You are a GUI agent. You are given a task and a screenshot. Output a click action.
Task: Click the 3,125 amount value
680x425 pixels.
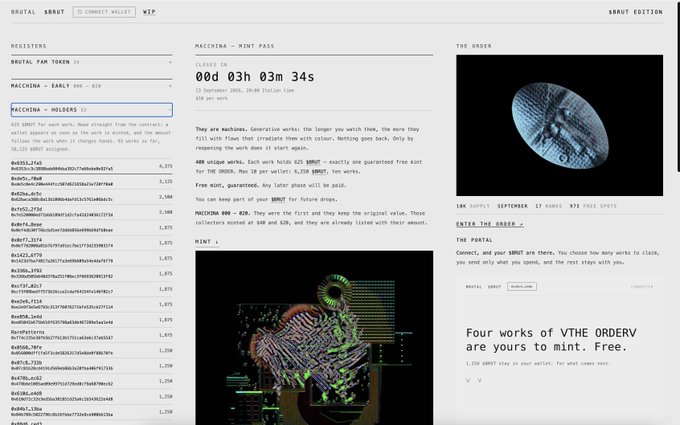point(166,181)
